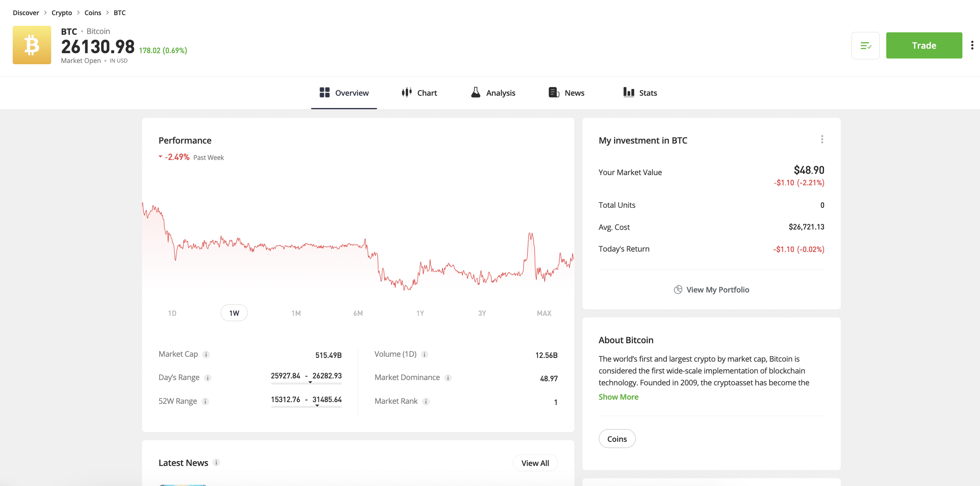Click the portfolio pie chart icon
Image resolution: width=980 pixels, height=486 pixels.
click(x=678, y=290)
